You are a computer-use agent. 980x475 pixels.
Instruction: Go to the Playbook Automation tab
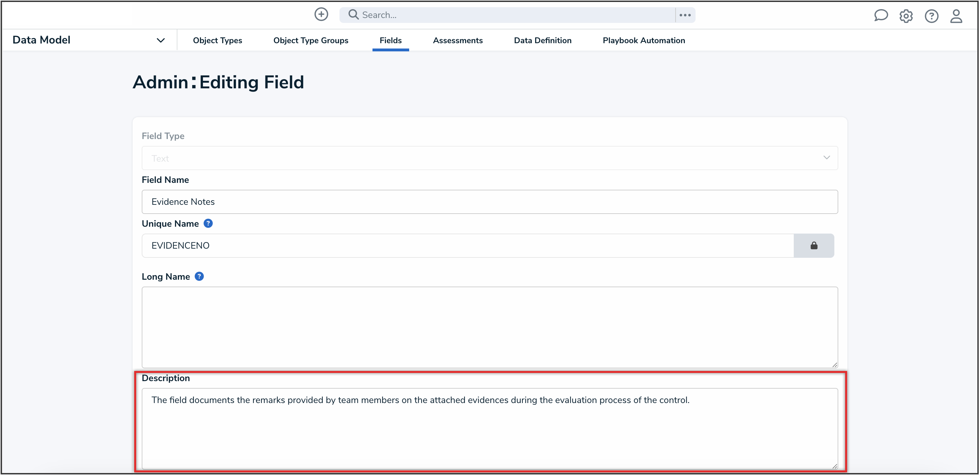point(643,40)
